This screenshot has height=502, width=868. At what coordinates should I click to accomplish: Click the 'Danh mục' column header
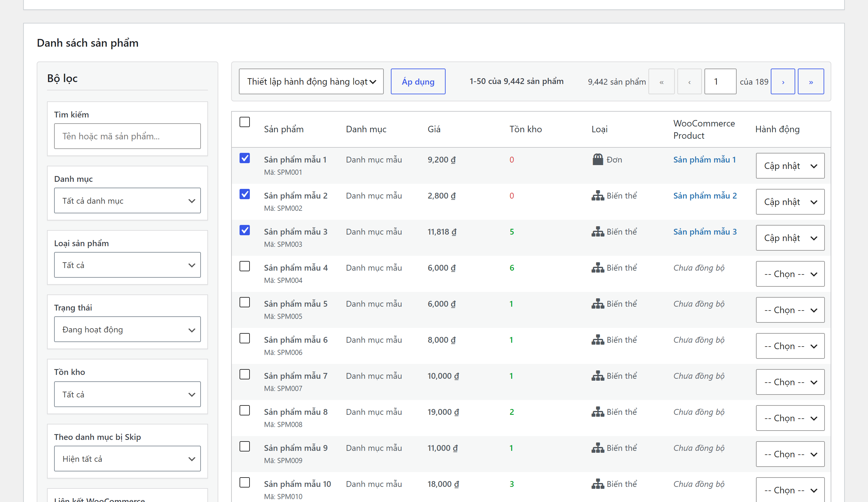[366, 129]
